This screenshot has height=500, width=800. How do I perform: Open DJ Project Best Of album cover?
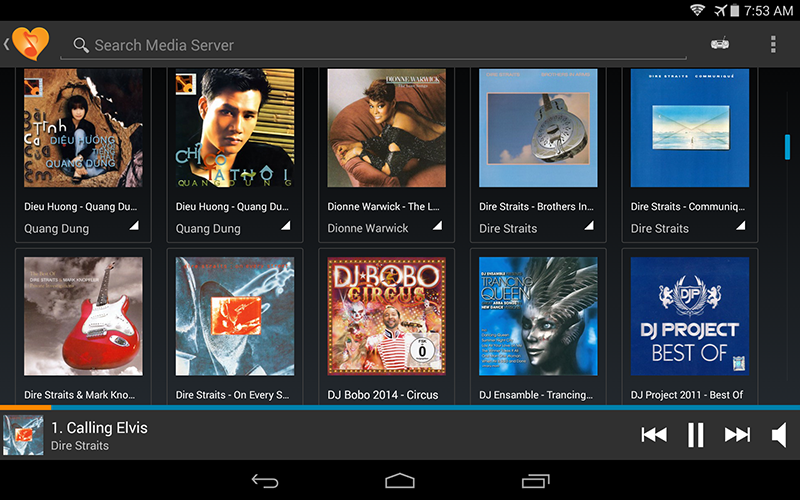point(690,316)
